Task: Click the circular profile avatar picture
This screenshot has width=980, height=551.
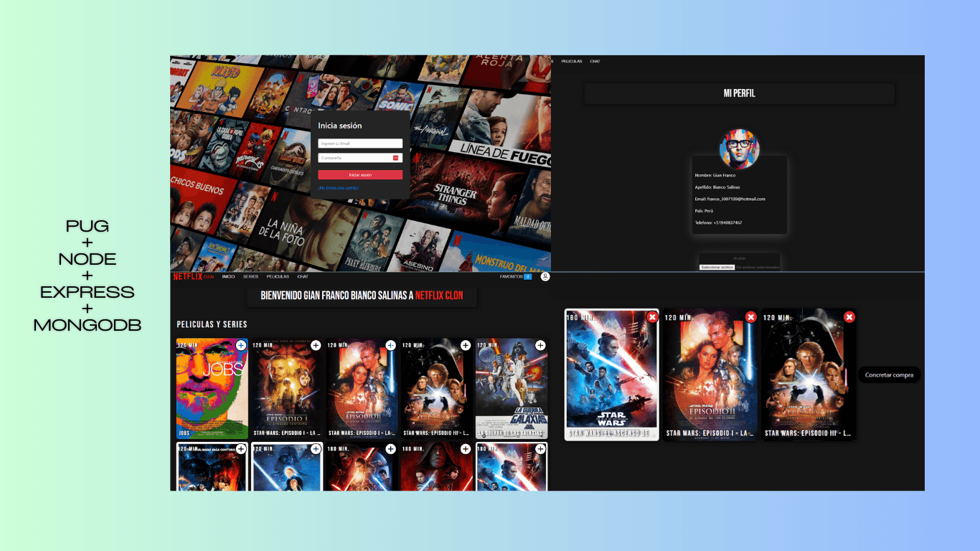Action: point(739,149)
